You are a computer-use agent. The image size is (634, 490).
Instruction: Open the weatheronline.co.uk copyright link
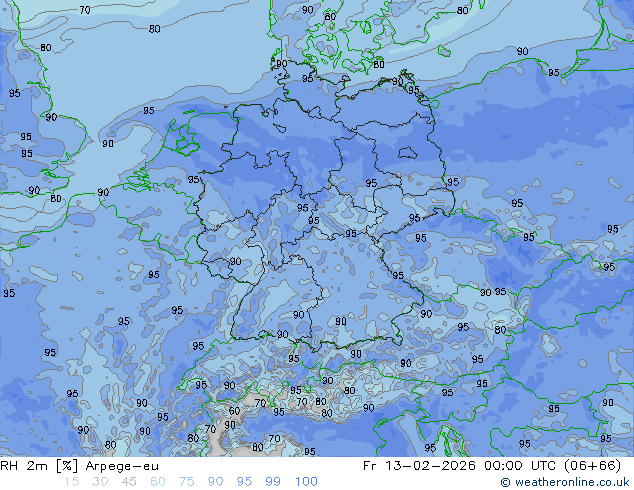click(x=565, y=482)
